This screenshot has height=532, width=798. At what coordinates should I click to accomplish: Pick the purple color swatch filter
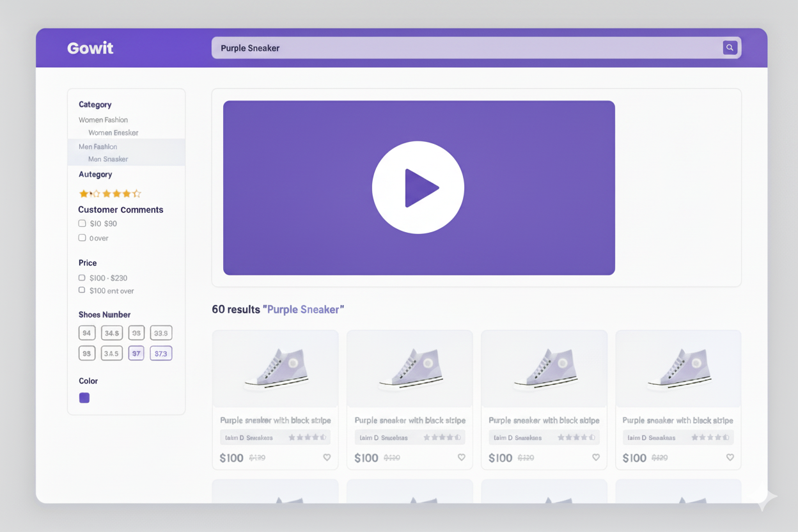pyautogui.click(x=84, y=398)
